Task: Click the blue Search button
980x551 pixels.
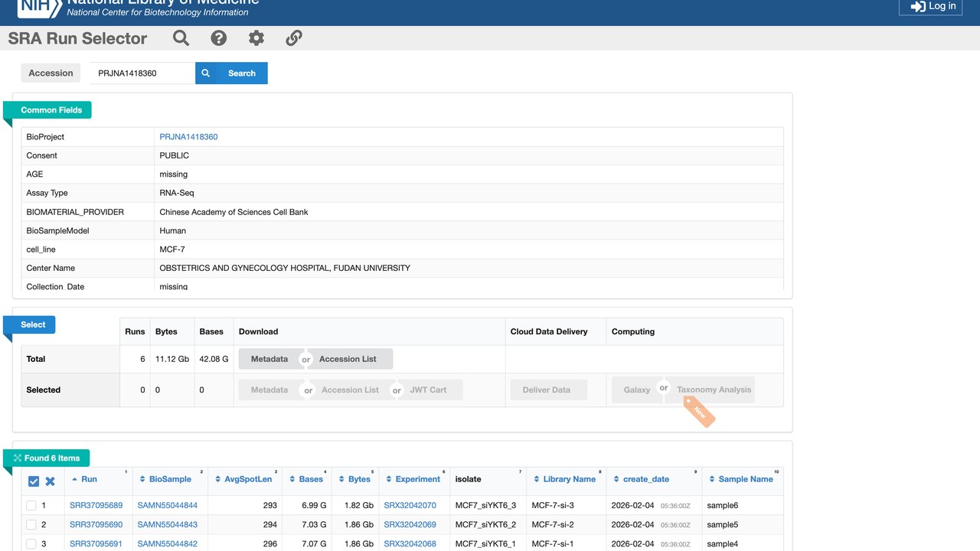Action: coord(231,73)
